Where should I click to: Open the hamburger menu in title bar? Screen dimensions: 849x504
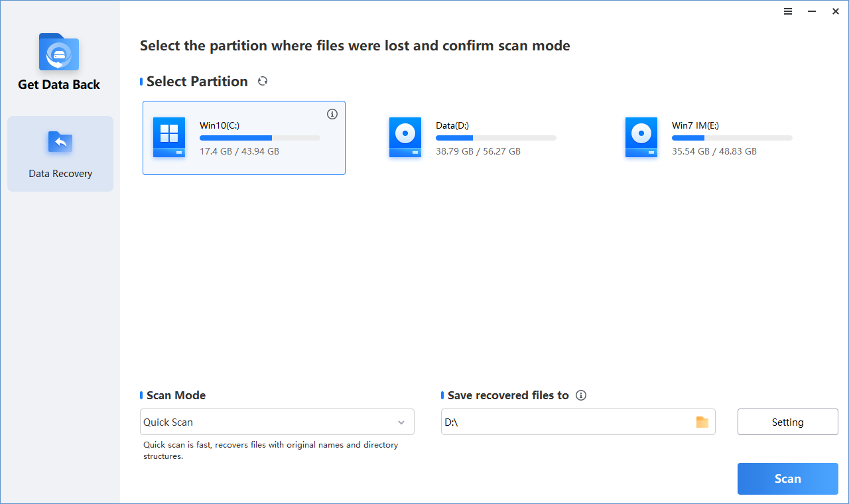(788, 11)
